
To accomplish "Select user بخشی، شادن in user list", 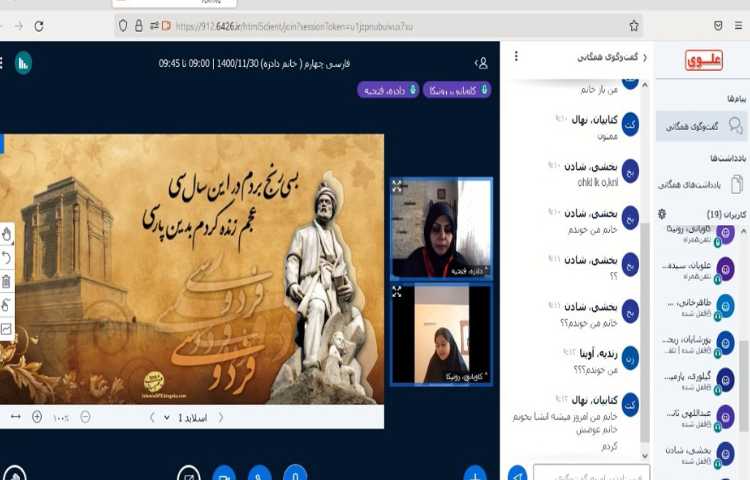I will pos(699,454).
